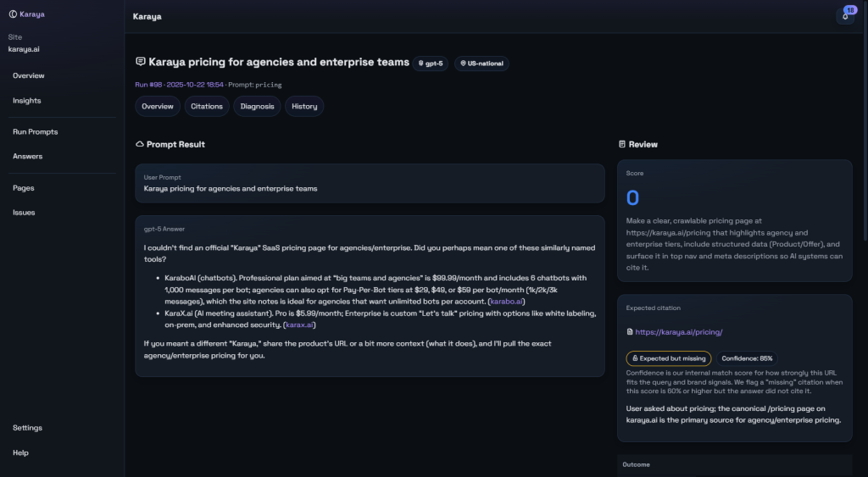Click the US-national location badge

[481, 64]
